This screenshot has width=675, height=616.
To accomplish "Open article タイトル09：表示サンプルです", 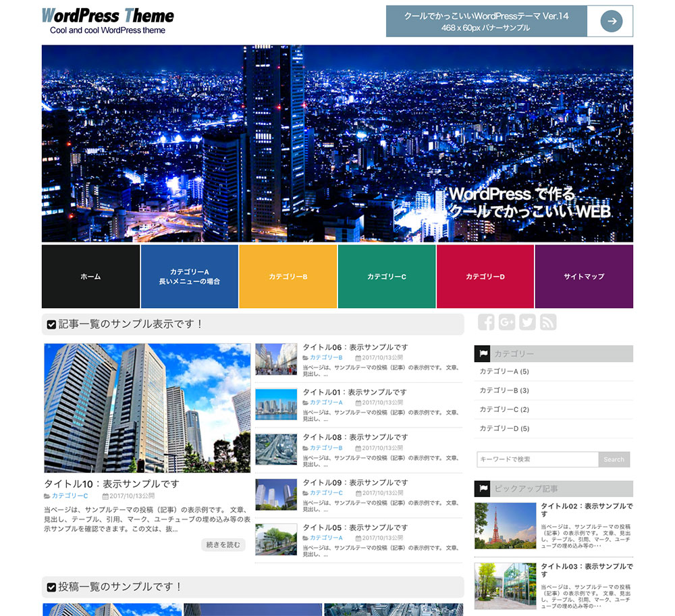I will click(355, 482).
